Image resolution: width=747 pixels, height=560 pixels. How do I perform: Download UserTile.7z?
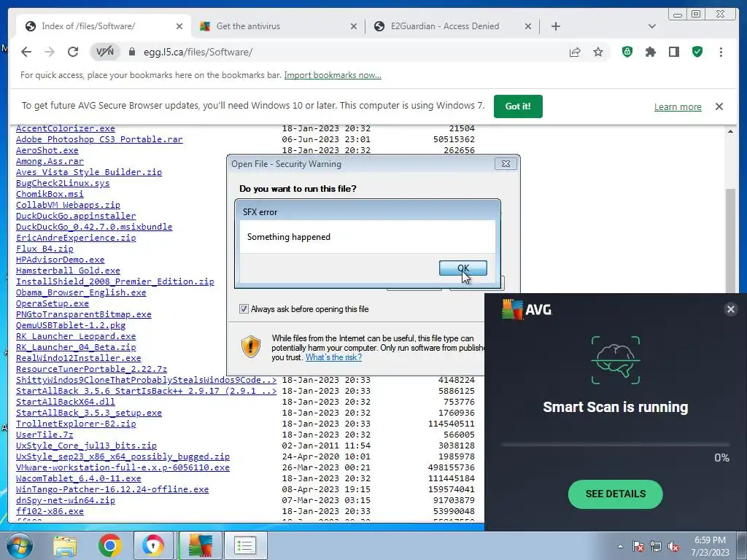(x=44, y=435)
